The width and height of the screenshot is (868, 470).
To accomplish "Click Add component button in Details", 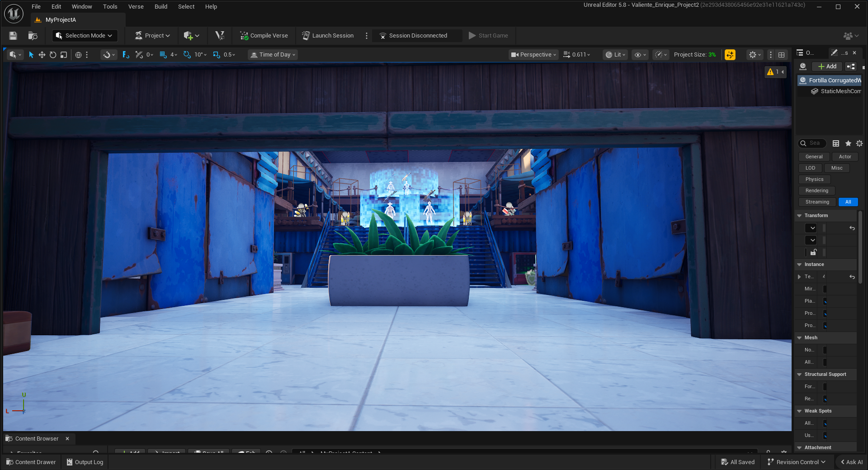I will click(827, 66).
